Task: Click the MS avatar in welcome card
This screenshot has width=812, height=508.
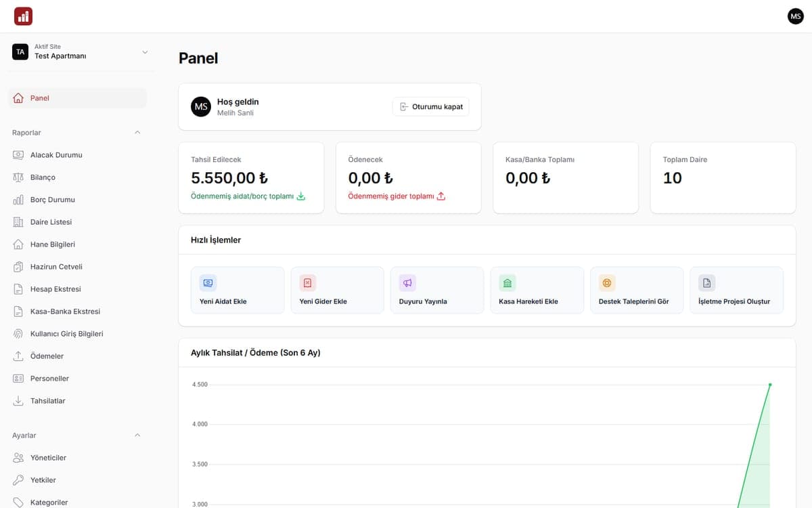Action: [201, 107]
